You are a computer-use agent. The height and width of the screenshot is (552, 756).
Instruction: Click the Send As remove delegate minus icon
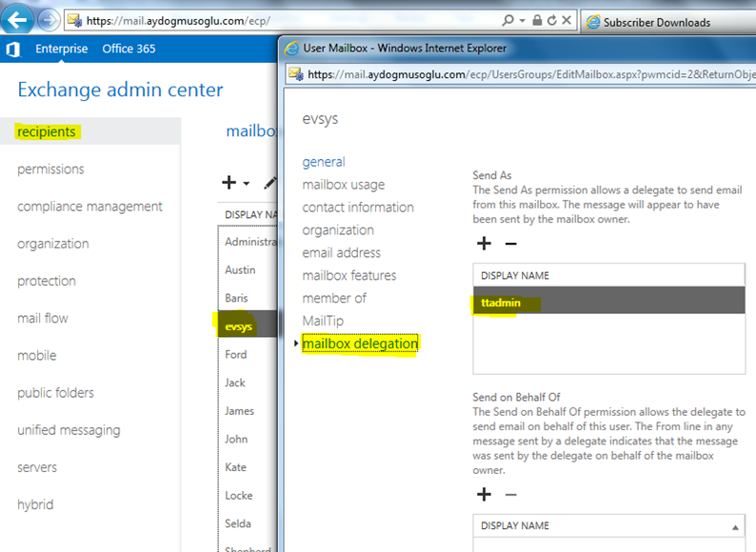click(x=510, y=244)
